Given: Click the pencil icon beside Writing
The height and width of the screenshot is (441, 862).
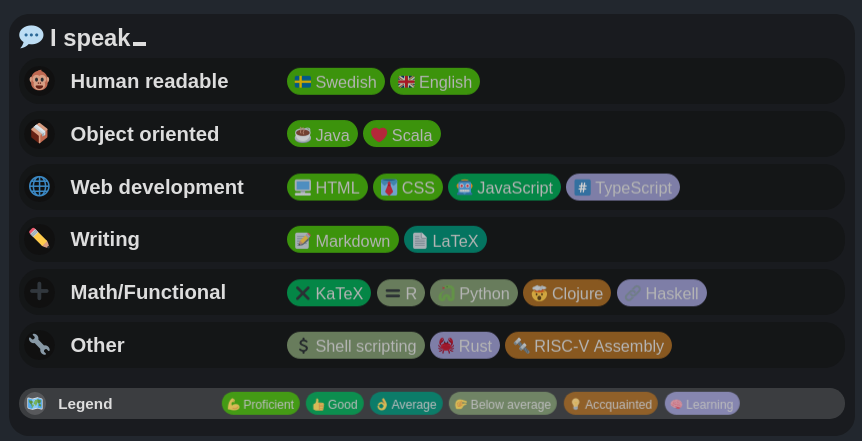Looking at the screenshot, I should pyautogui.click(x=39, y=238).
